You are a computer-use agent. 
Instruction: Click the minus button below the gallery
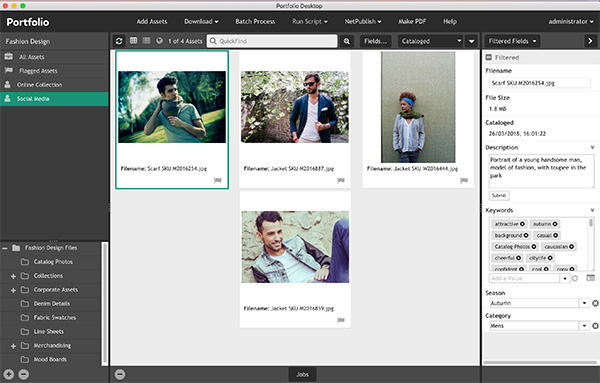120,374
